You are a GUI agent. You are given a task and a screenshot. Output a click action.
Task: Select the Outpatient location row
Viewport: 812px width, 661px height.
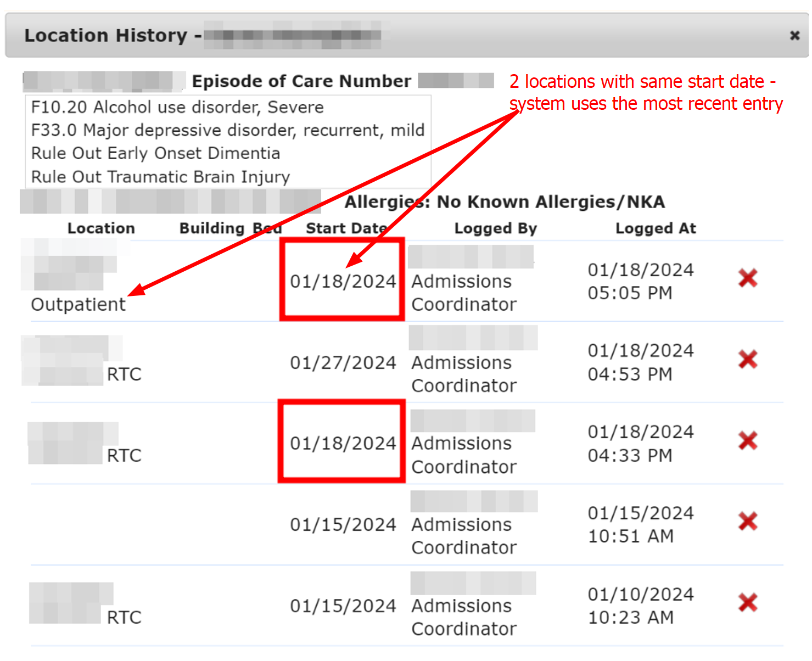(x=79, y=304)
